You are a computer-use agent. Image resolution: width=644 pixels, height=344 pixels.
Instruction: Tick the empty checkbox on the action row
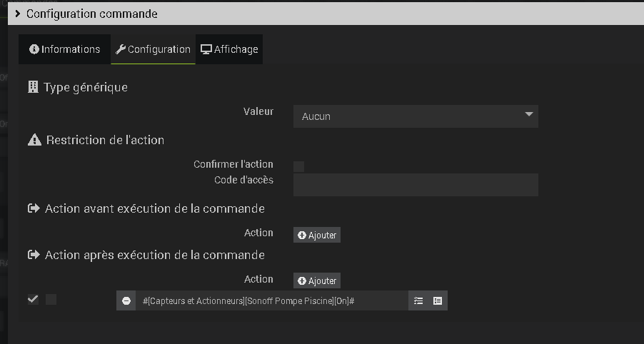pyautogui.click(x=51, y=299)
